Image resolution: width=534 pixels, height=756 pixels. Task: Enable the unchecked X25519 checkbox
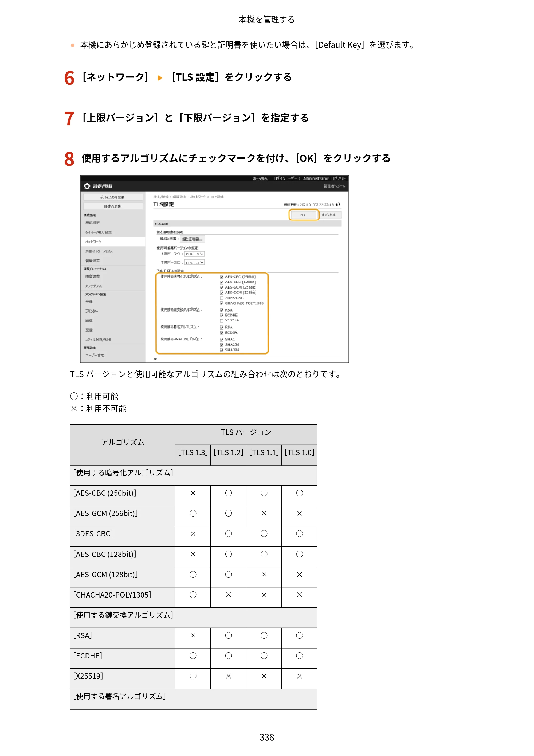pyautogui.click(x=222, y=320)
